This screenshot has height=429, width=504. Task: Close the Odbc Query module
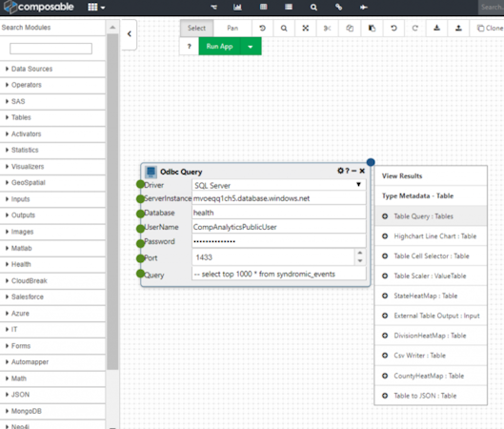tap(362, 171)
